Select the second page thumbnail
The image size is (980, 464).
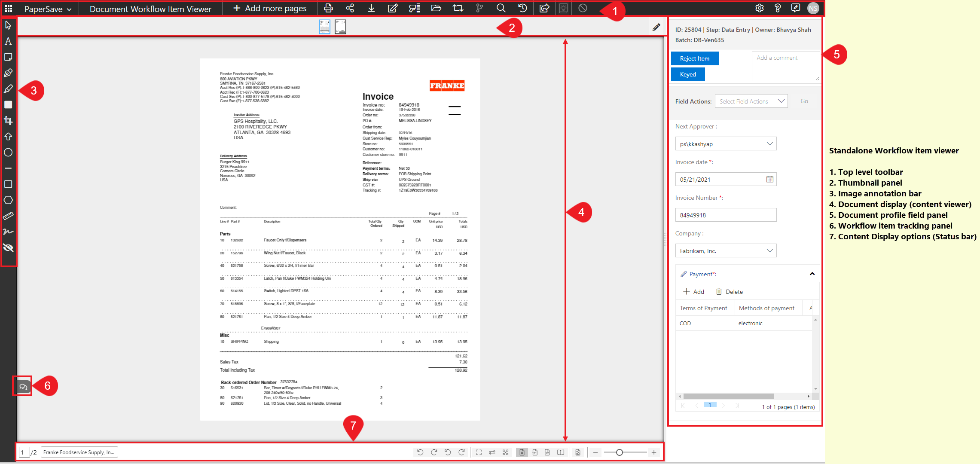340,27
